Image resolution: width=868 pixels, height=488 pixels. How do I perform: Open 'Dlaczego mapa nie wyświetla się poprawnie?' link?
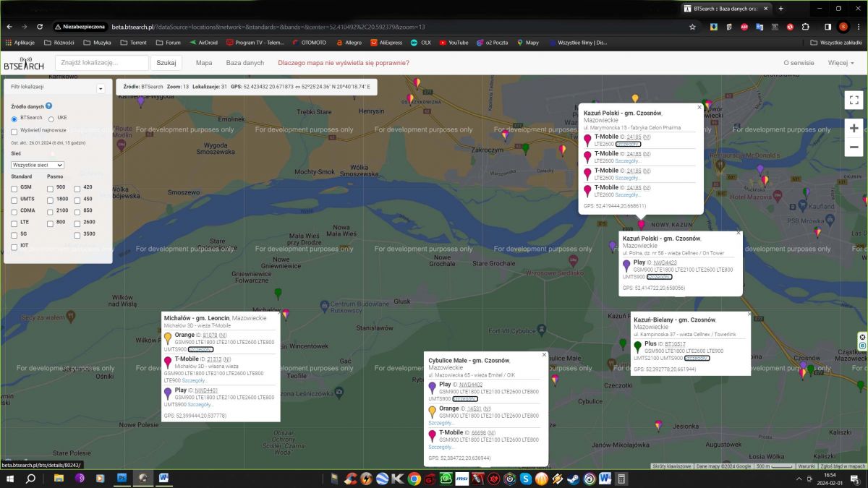click(x=344, y=63)
